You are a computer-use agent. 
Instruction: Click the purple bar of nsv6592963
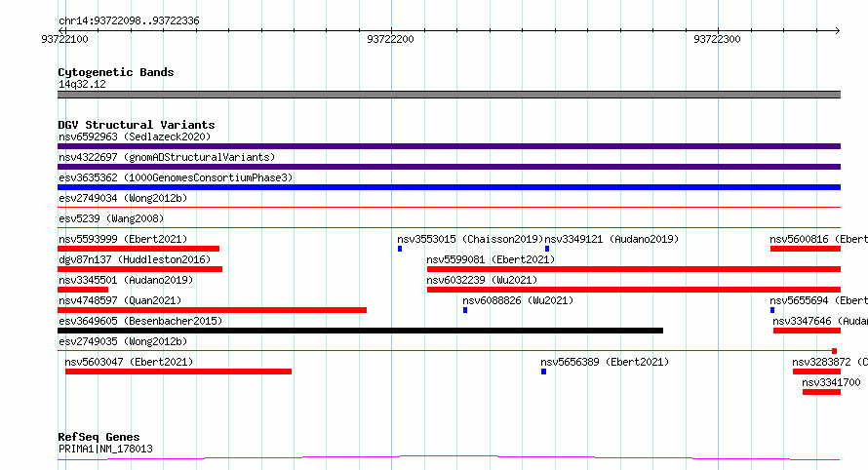[449, 146]
